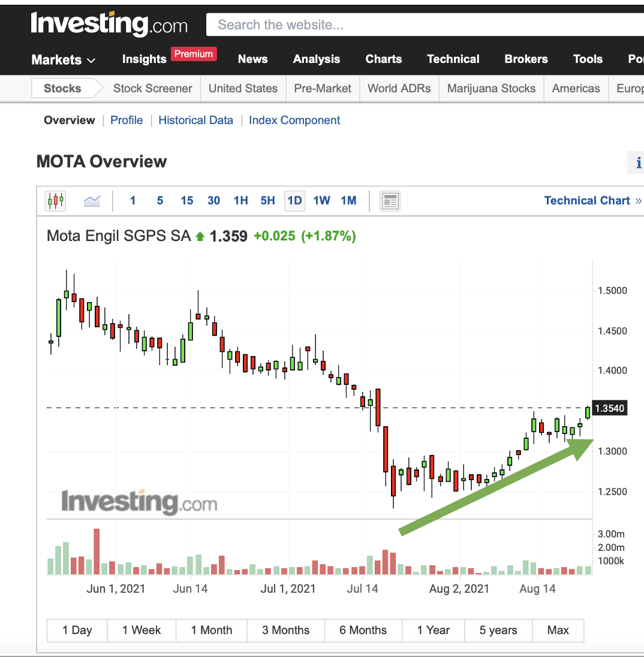Go to the News section

pyautogui.click(x=252, y=59)
